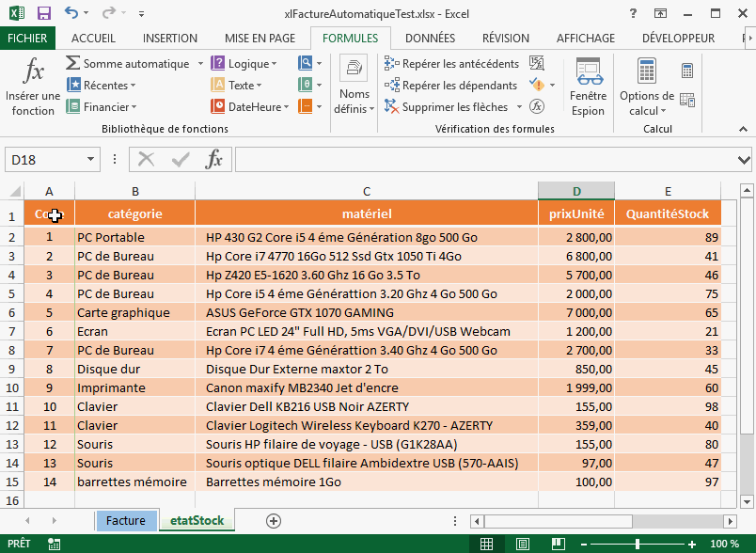
Task: Click the error checking warning icon
Action: click(x=537, y=85)
